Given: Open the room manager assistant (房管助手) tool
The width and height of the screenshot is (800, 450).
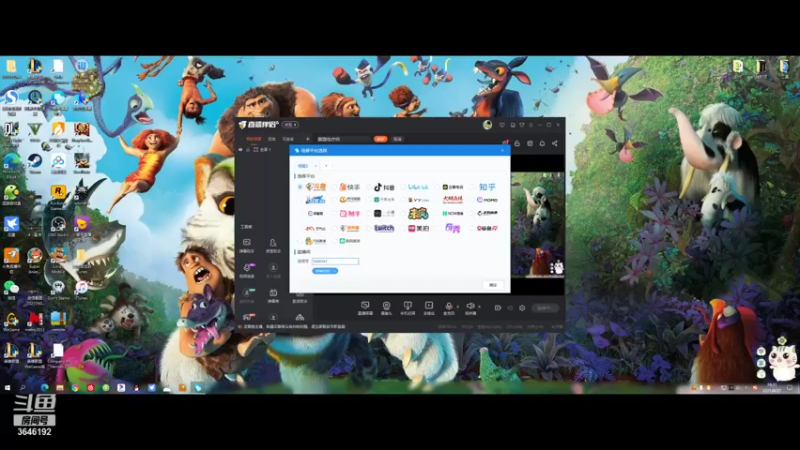Looking at the screenshot, I should point(273,245).
